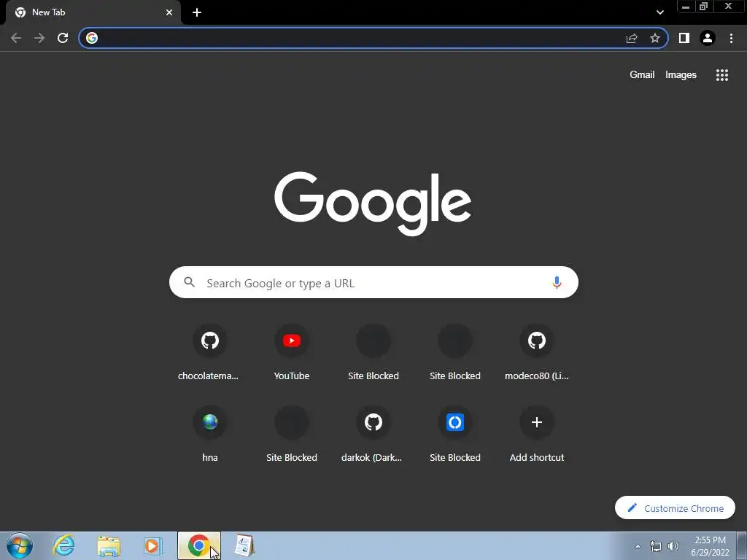The image size is (747, 560).
Task: Open the side panel icon
Action: (x=684, y=38)
